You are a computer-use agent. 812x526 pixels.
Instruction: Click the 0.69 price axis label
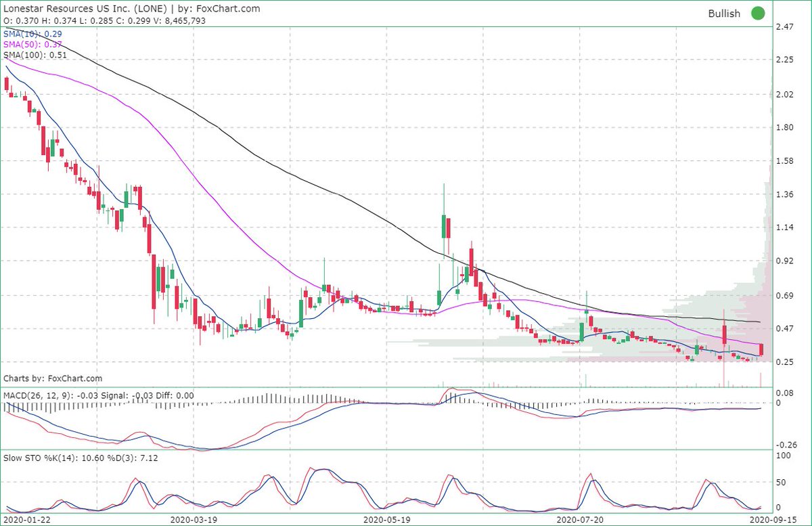click(x=785, y=297)
